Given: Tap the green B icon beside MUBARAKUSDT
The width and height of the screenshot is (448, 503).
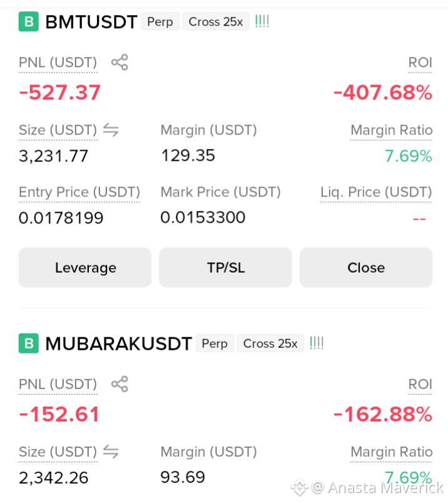Looking at the screenshot, I should (29, 343).
